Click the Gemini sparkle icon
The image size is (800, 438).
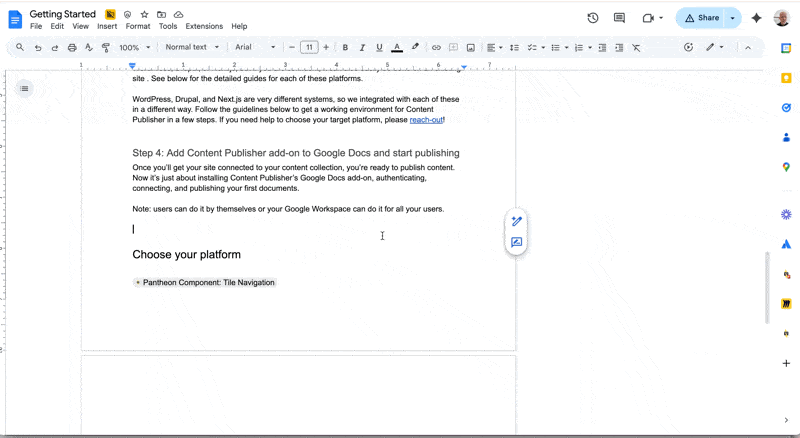[x=756, y=18]
